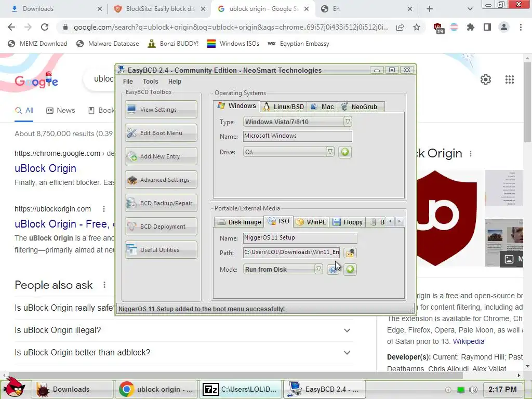The image size is (532, 399).
Task: Open BCD Backup/Repair in EasyBCD
Action: point(161,203)
